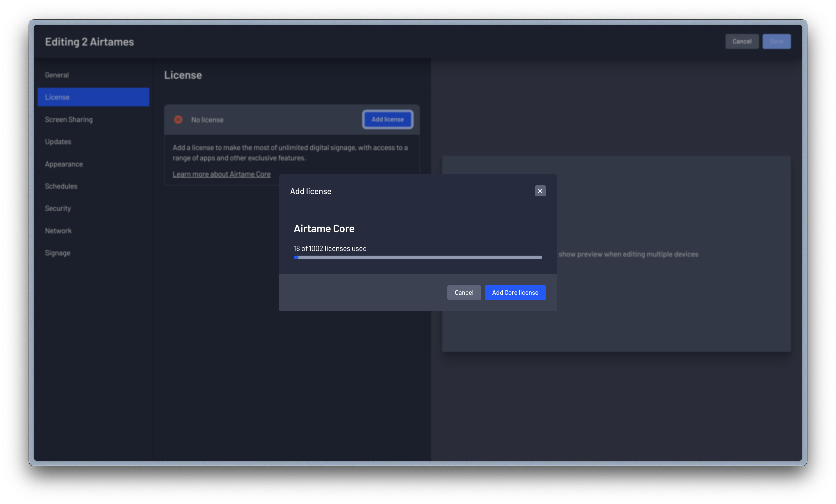Go to Network settings

click(x=93, y=231)
